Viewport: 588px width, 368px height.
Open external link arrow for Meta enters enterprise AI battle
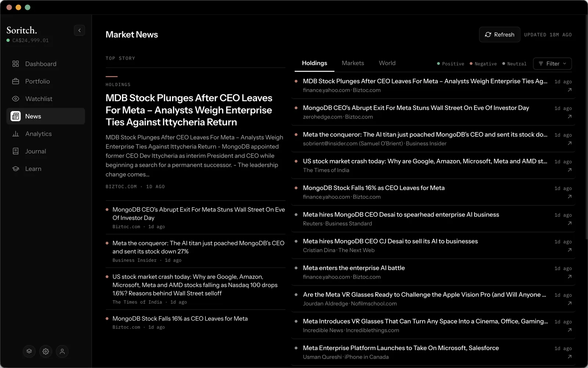pyautogui.click(x=570, y=277)
